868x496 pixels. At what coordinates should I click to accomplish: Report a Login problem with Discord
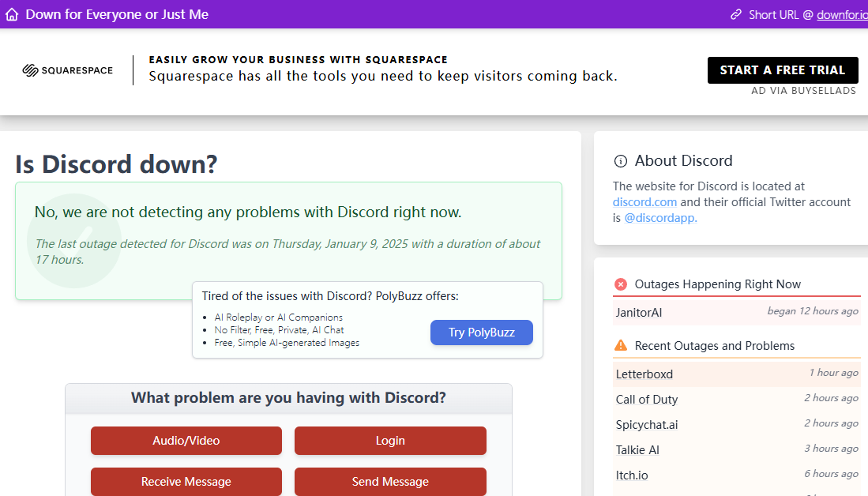(390, 441)
